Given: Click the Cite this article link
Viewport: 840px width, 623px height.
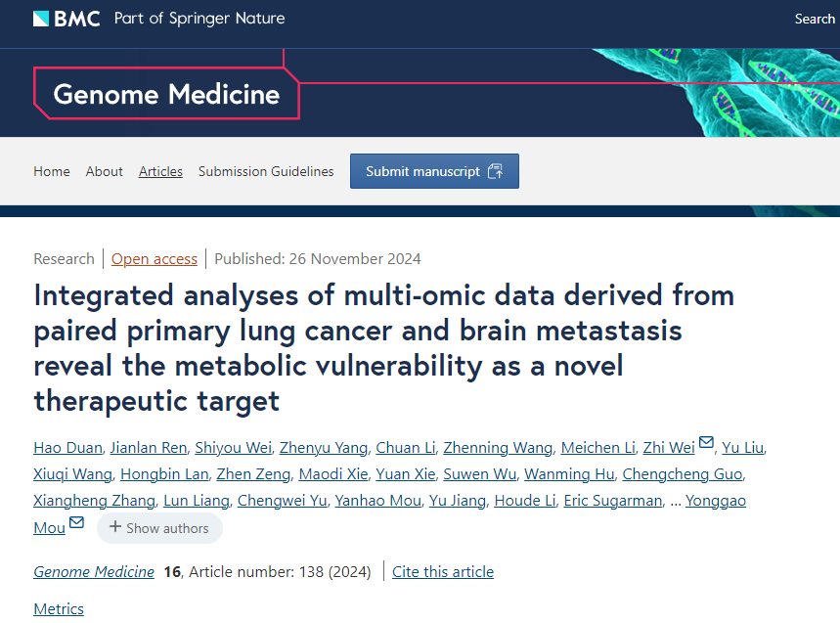Looking at the screenshot, I should point(443,571).
